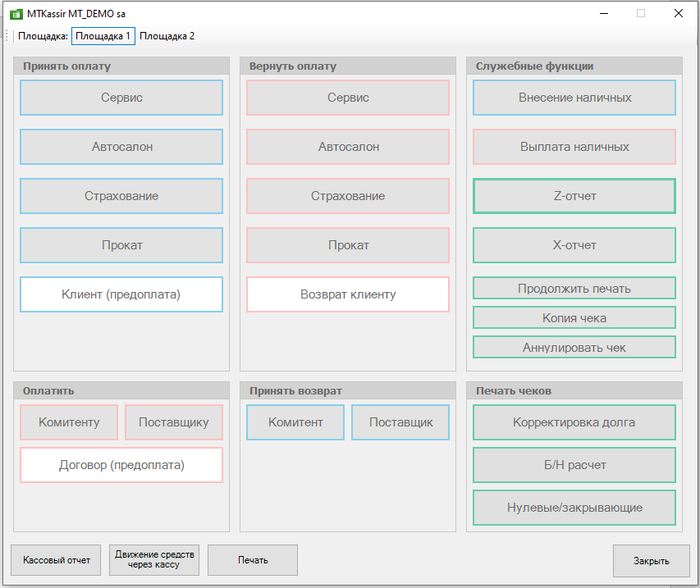Open Клиент (предоплата) payment
This screenshot has height=588, width=700.
click(x=121, y=294)
